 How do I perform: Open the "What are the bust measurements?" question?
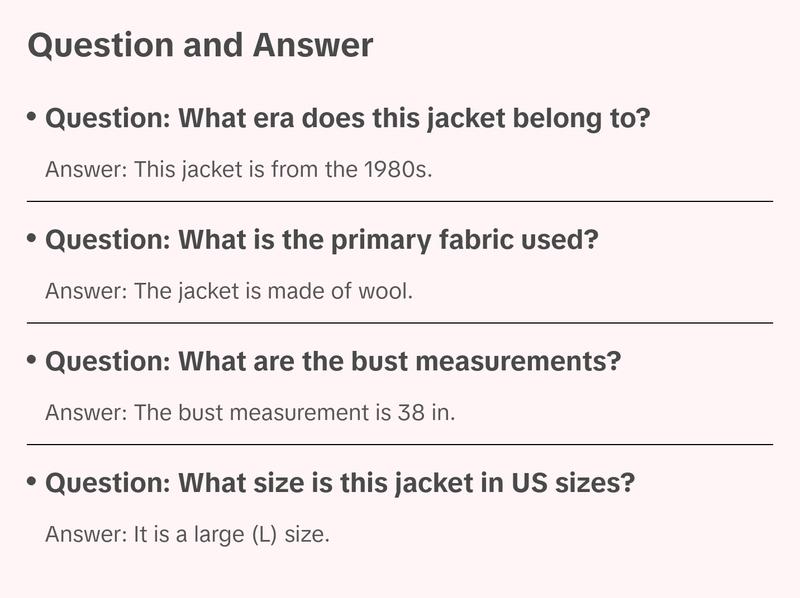point(333,362)
